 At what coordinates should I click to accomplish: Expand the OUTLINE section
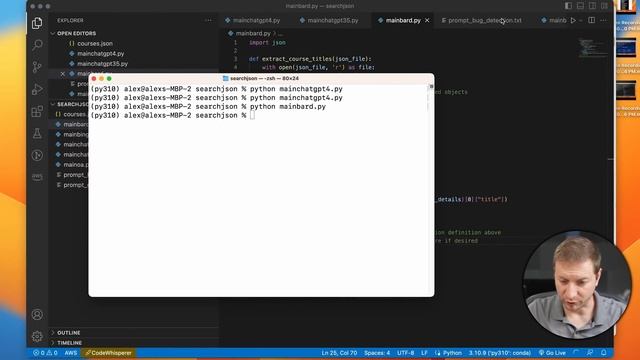click(68, 333)
